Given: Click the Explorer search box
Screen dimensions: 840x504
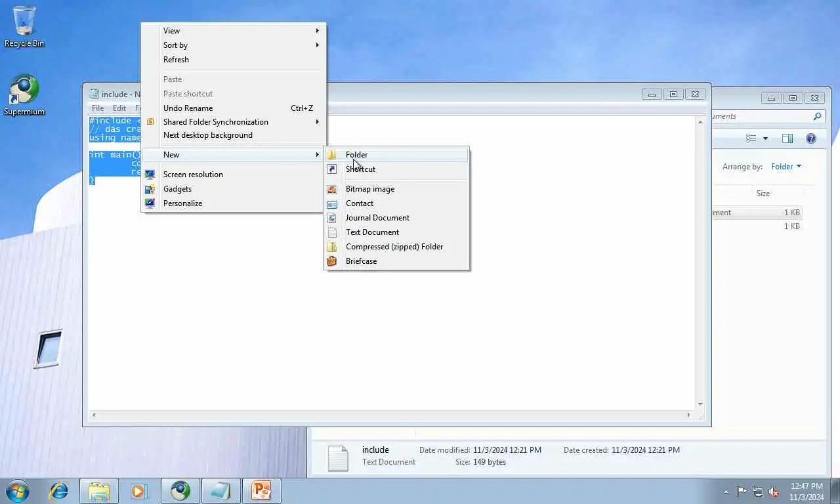Looking at the screenshot, I should click(x=768, y=116).
